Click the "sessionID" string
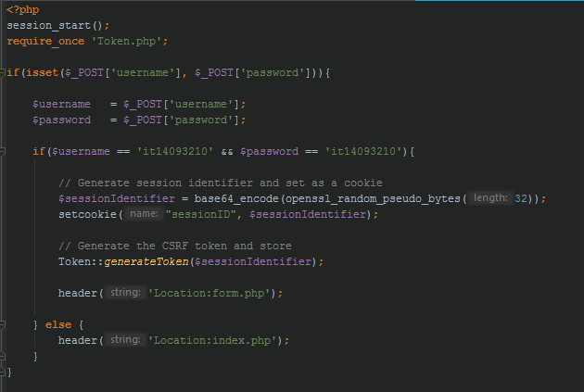Image resolution: width=584 pixels, height=392 pixels. (201, 214)
